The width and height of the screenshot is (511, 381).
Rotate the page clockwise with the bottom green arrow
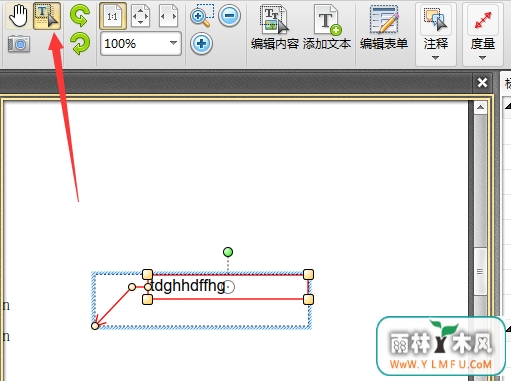80,44
